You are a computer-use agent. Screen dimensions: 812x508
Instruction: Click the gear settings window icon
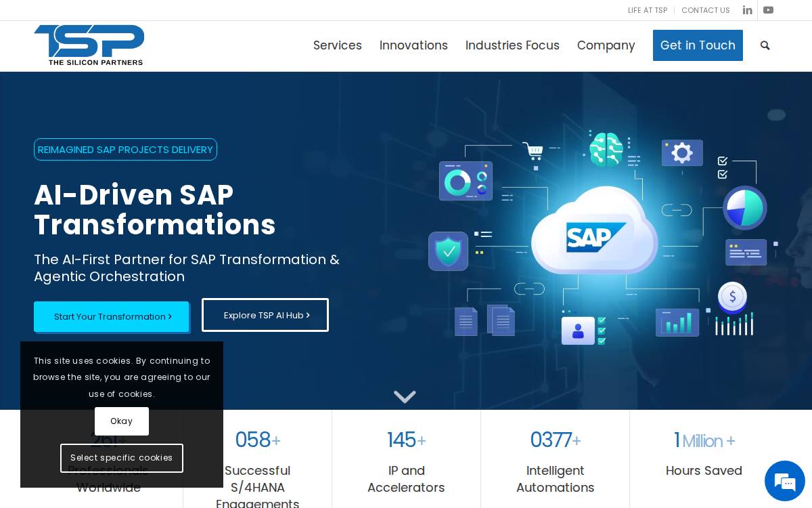pyautogui.click(x=682, y=153)
